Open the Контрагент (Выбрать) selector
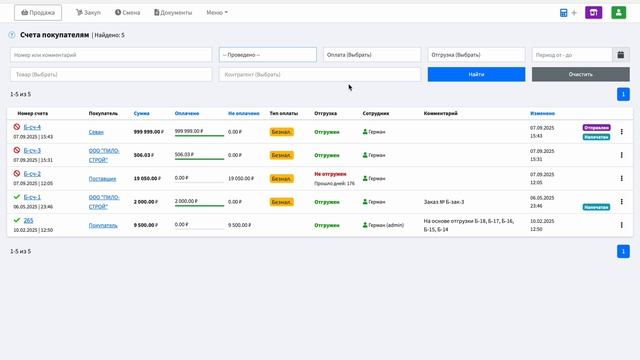Screen dimensions: 640x360 click(320, 74)
